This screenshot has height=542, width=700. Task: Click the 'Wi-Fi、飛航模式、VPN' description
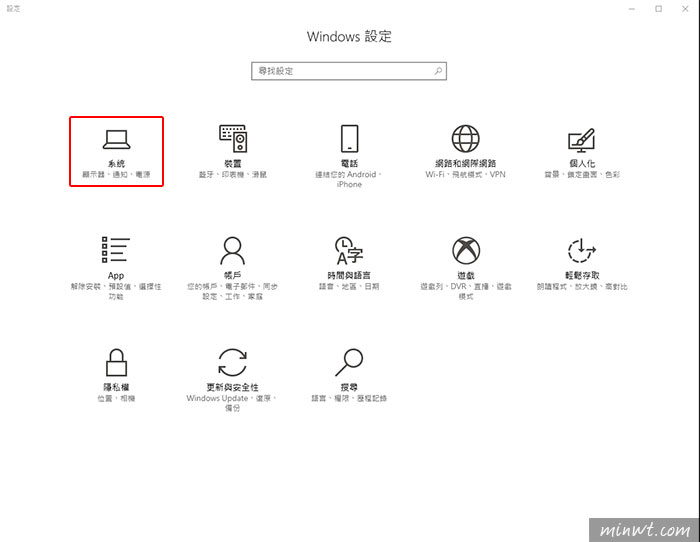point(466,175)
